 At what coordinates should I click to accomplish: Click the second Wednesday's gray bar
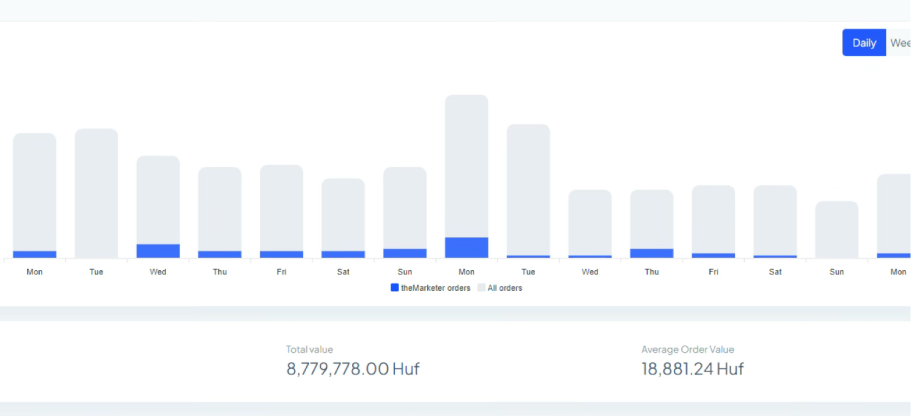click(590, 221)
